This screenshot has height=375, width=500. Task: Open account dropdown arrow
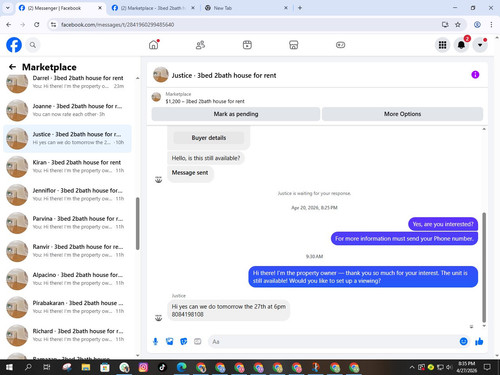coord(480,45)
